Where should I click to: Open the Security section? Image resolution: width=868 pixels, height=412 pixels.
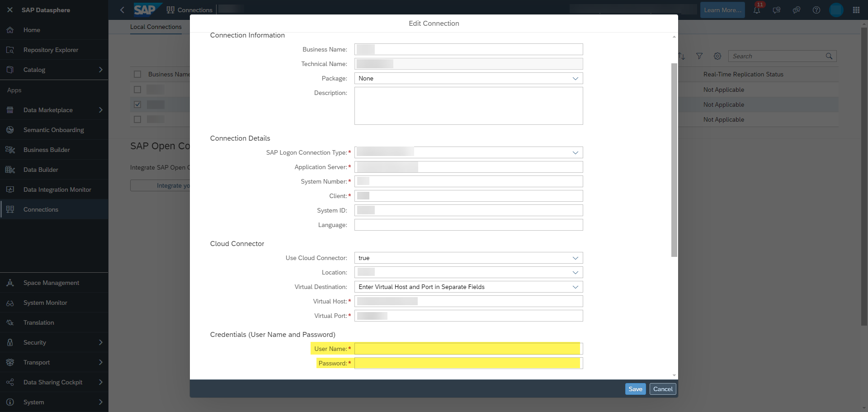pyautogui.click(x=54, y=342)
